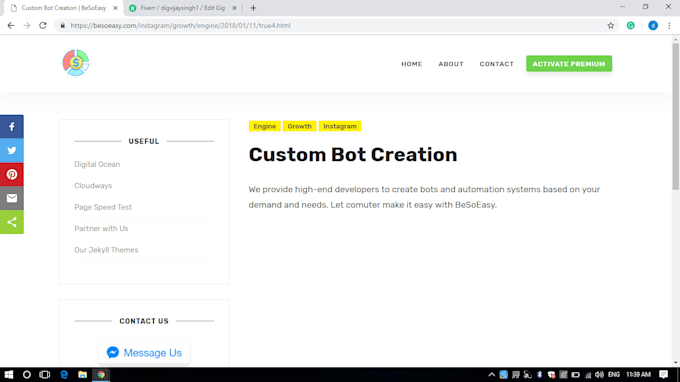Click the Custom Bot Creation heading
This screenshot has width=680, height=382.
tap(353, 155)
